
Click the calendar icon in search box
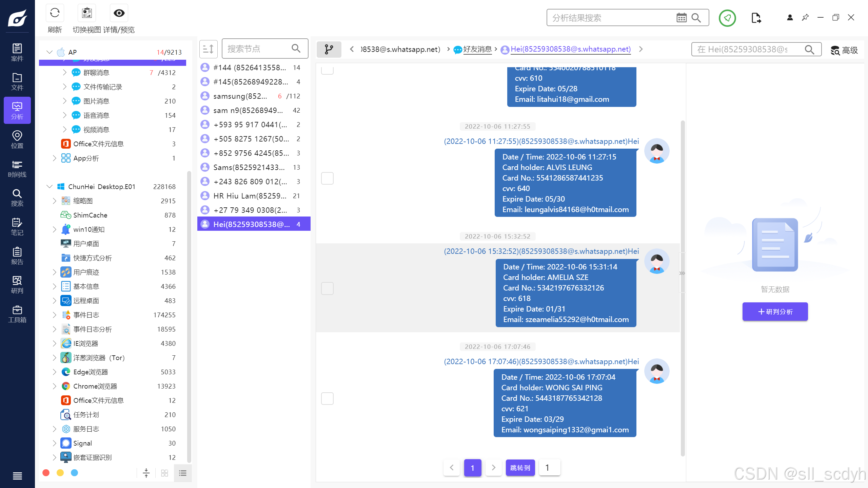(x=681, y=18)
